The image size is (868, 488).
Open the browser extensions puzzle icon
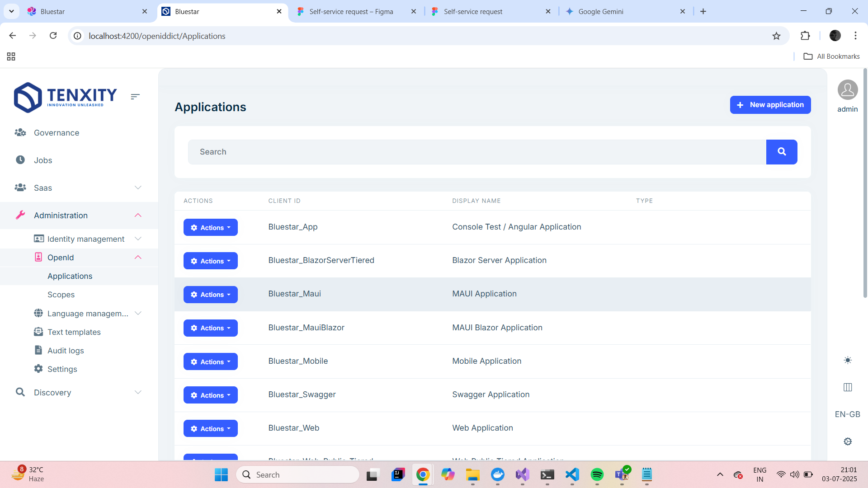click(805, 36)
